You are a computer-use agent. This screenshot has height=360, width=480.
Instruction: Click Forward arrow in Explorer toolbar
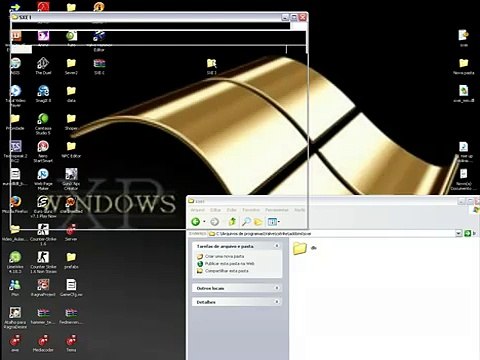[215, 221]
